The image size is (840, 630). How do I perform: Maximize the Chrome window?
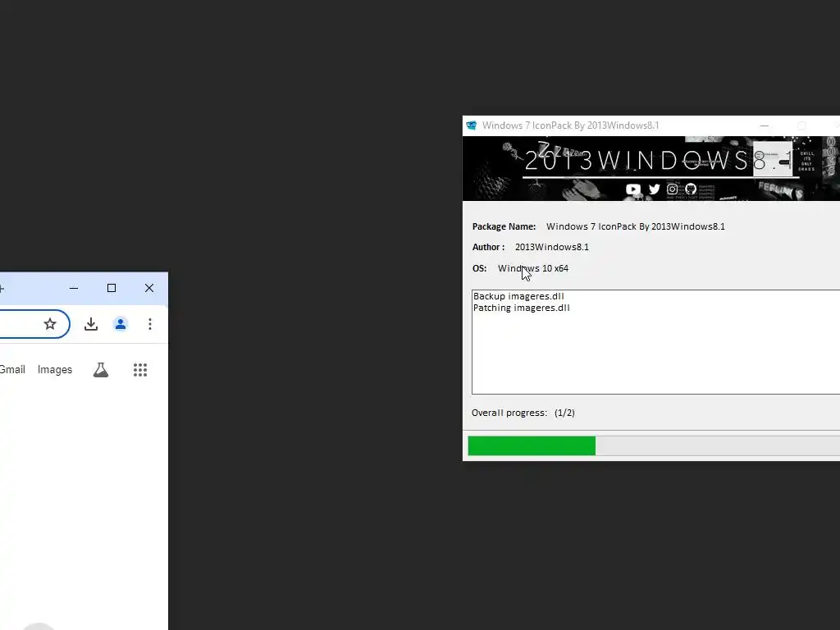click(112, 288)
